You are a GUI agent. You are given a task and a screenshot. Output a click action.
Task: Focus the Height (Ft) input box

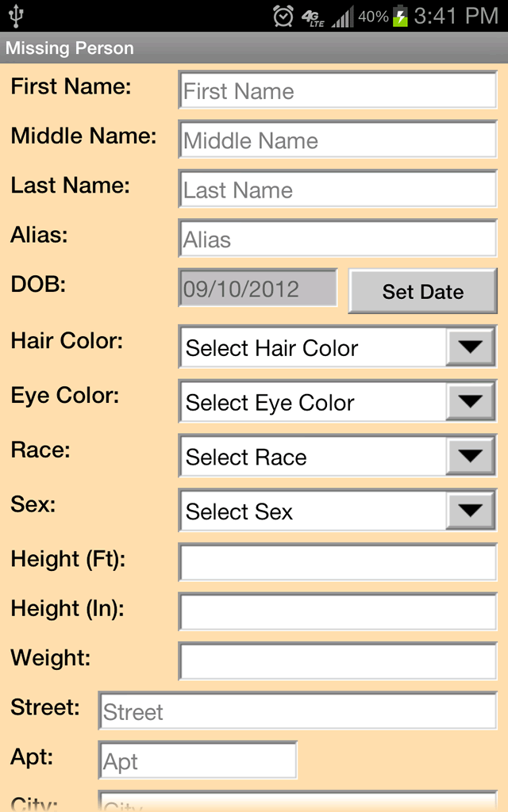337,563
